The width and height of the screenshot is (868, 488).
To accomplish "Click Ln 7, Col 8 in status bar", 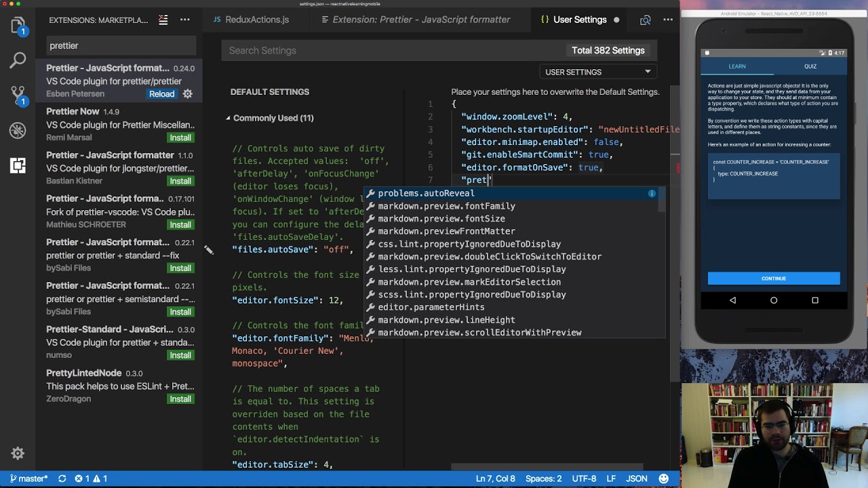I will pos(495,479).
